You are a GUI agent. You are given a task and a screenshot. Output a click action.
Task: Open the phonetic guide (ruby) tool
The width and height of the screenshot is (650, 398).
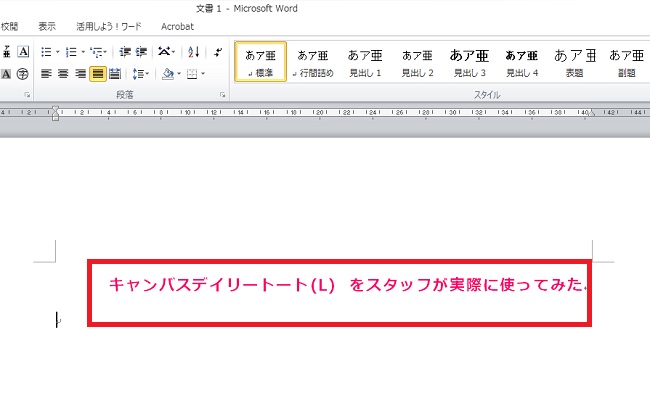point(6,52)
